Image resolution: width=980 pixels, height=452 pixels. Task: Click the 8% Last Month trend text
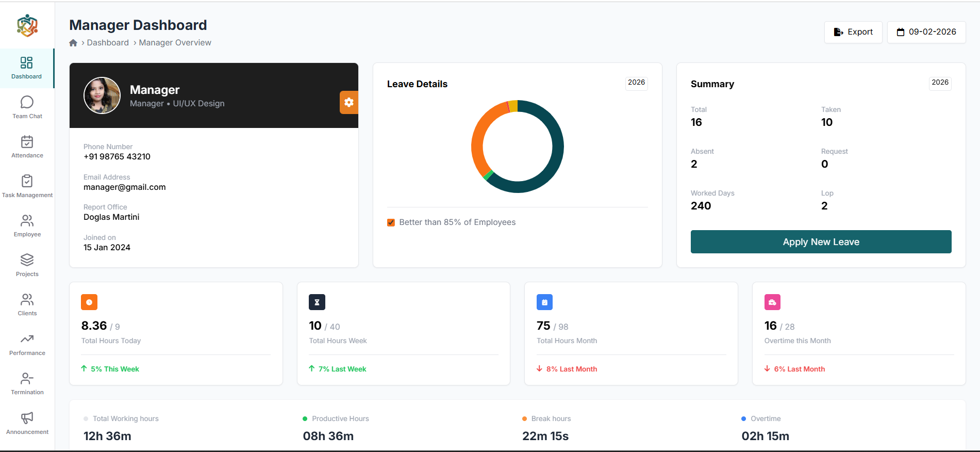[572, 369]
